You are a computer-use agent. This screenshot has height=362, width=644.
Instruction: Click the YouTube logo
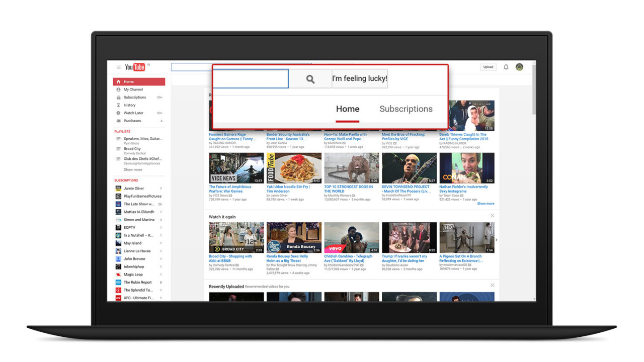coord(135,67)
